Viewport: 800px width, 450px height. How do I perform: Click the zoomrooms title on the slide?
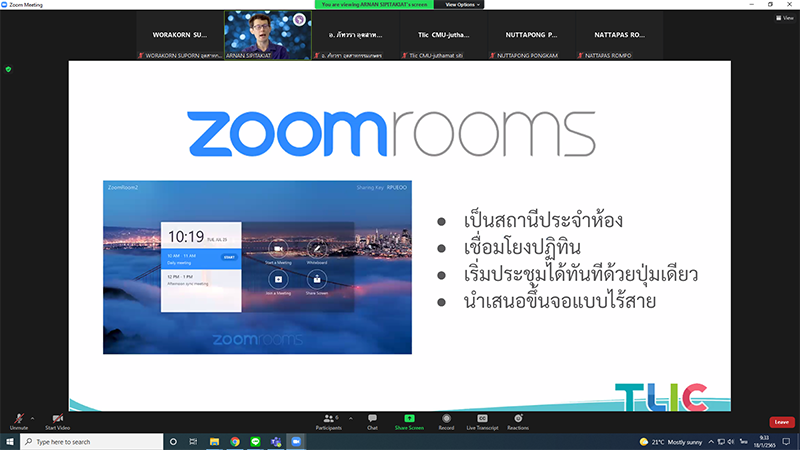[391, 134]
